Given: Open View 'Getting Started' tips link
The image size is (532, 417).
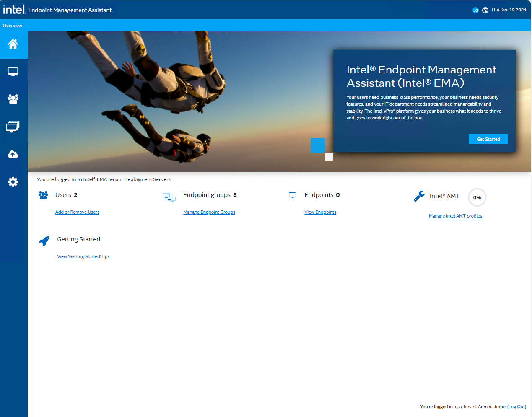Looking at the screenshot, I should [83, 256].
